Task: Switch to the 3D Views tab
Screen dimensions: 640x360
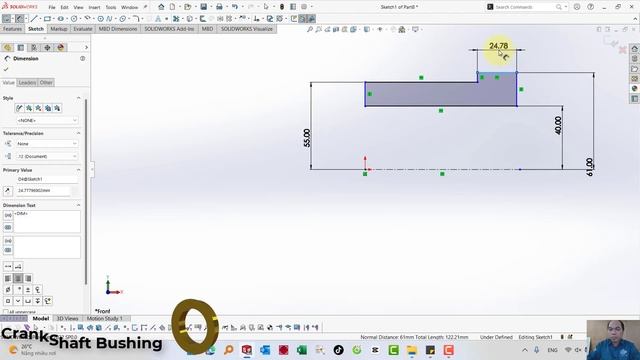Action: 67,318
